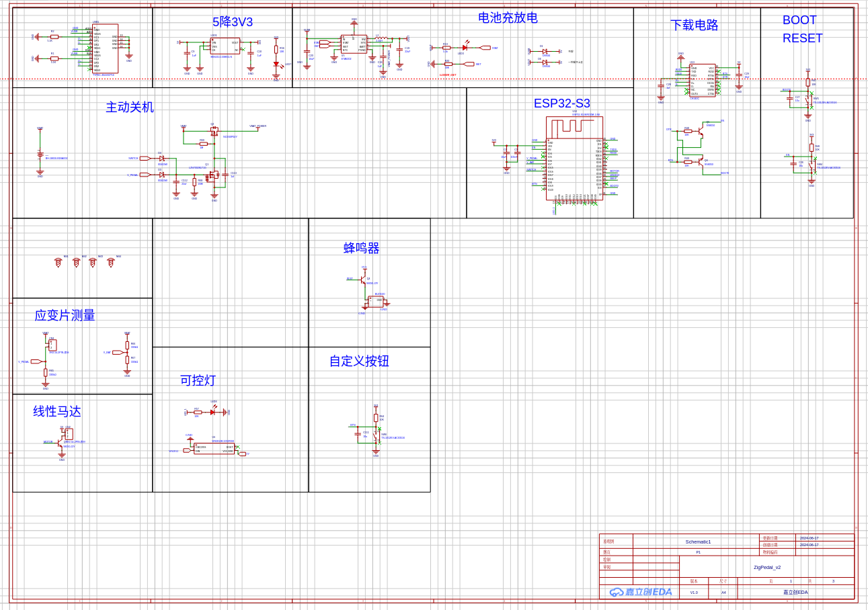
Task: Click the STAT net port in charging block
Action: [x=485, y=48]
